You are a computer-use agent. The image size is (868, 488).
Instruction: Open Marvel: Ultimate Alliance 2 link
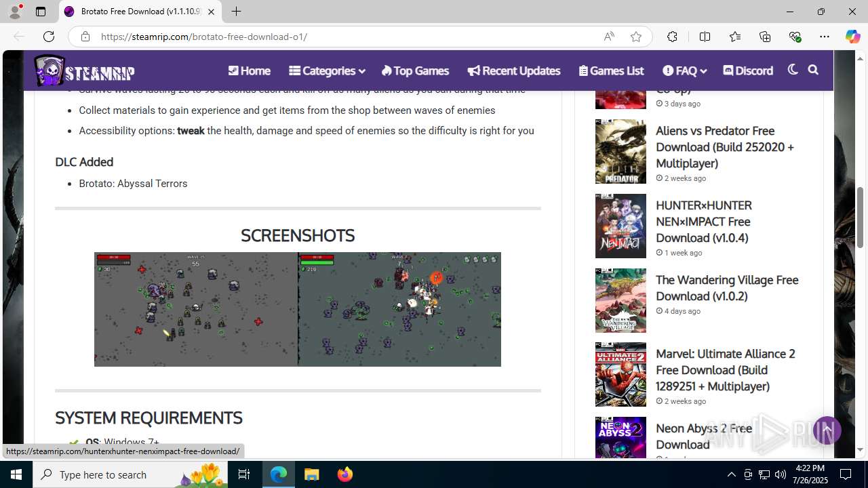726,370
